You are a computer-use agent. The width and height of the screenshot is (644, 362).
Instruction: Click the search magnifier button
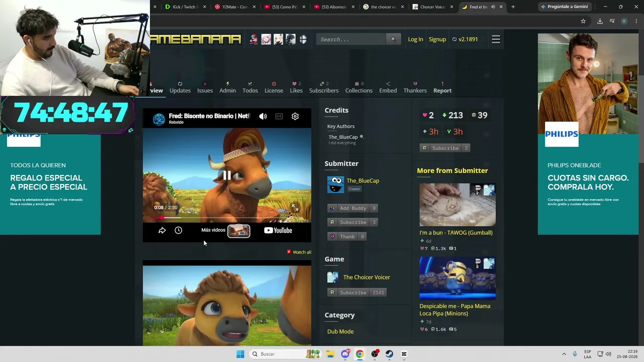pyautogui.click(x=393, y=39)
